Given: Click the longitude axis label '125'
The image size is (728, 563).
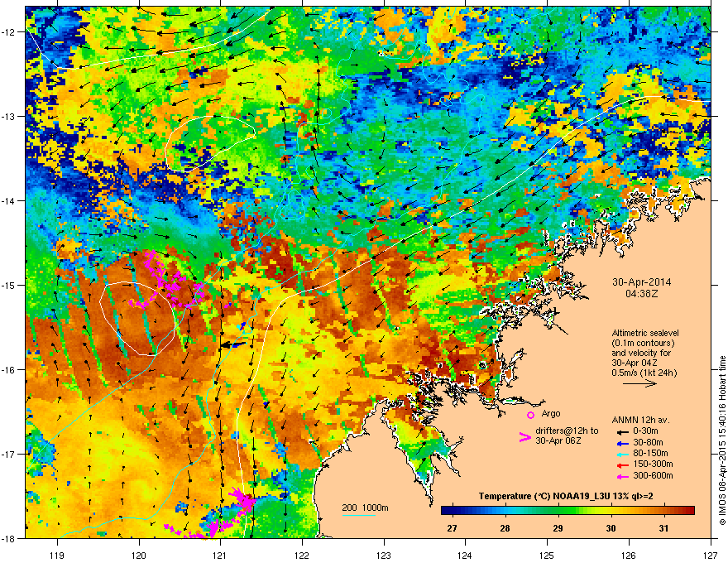Looking at the screenshot, I should coord(548,555).
